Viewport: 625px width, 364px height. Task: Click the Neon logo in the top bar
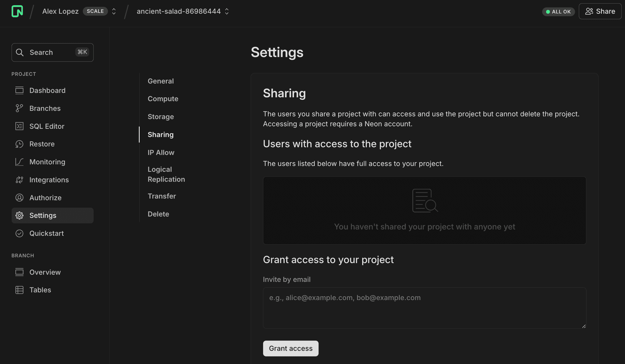[x=18, y=11]
